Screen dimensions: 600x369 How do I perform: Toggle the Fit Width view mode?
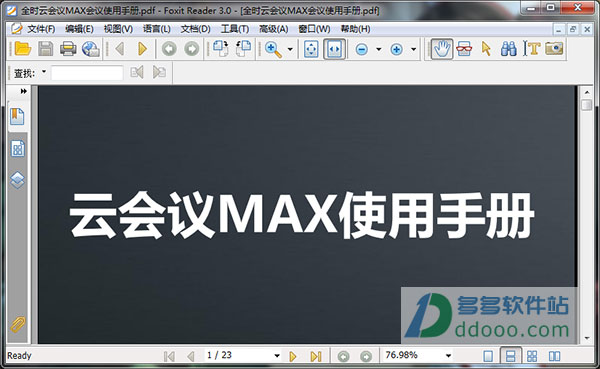(334, 49)
